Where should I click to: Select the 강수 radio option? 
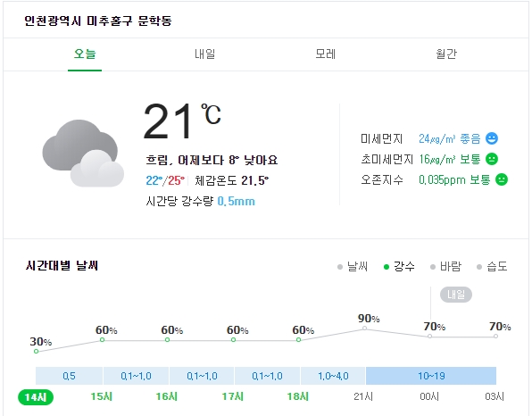[x=399, y=266]
